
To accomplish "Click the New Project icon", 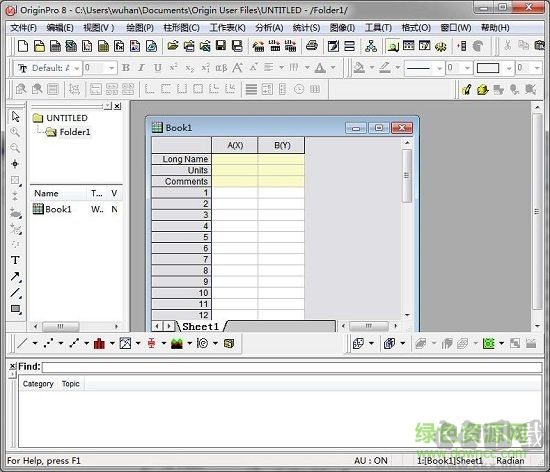I will [x=23, y=46].
